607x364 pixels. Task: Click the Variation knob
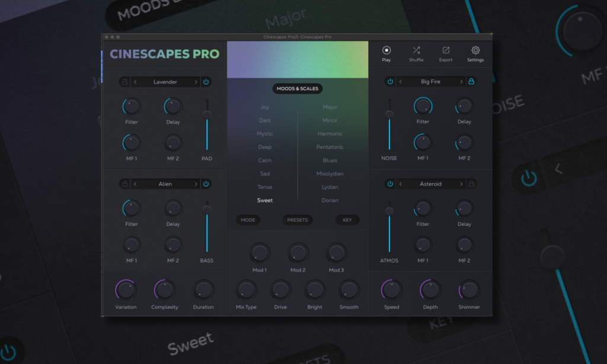point(126,290)
